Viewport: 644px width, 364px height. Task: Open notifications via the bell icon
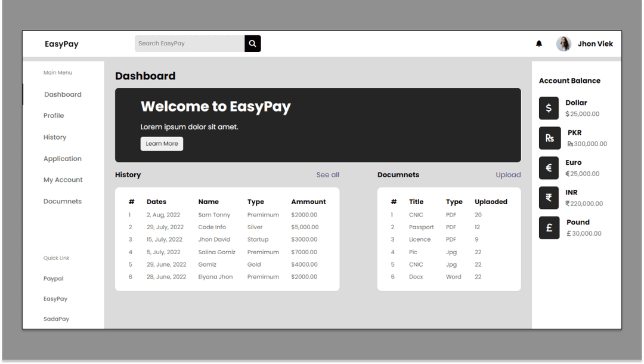pyautogui.click(x=539, y=44)
